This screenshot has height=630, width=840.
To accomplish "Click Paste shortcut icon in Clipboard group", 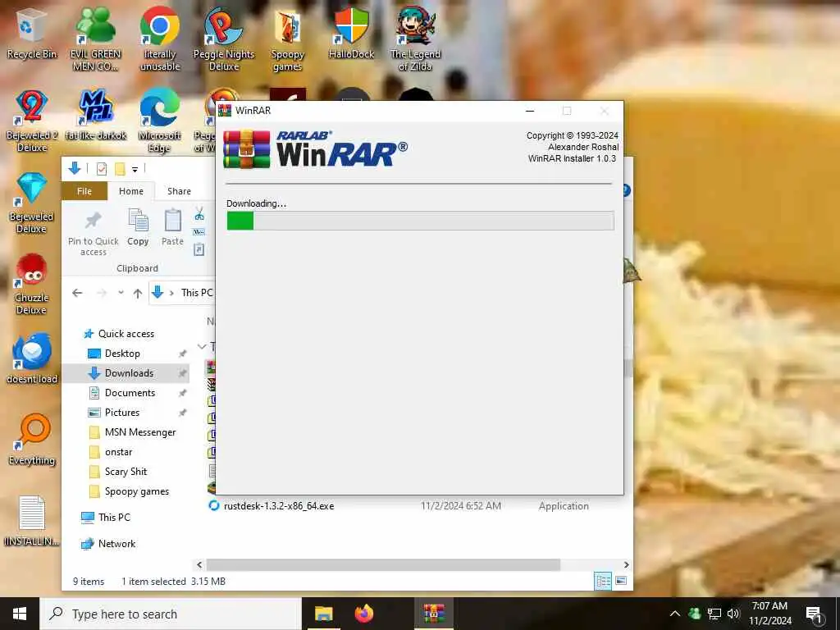I will tap(199, 249).
